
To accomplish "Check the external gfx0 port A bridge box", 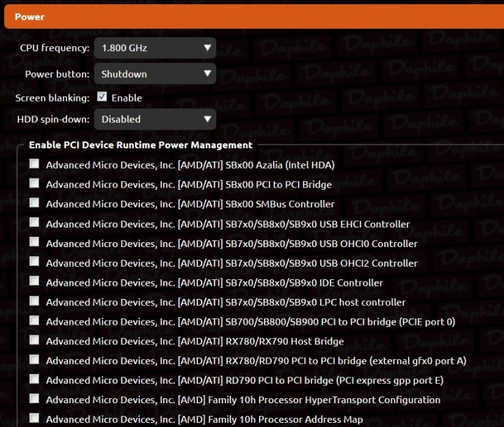I will click(x=34, y=360).
